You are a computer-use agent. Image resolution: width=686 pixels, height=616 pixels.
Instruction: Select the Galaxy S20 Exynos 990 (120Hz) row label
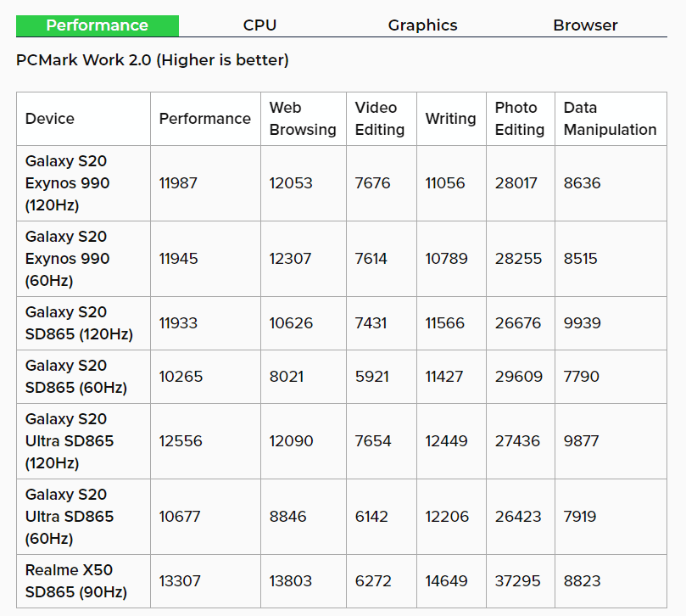pos(67,183)
